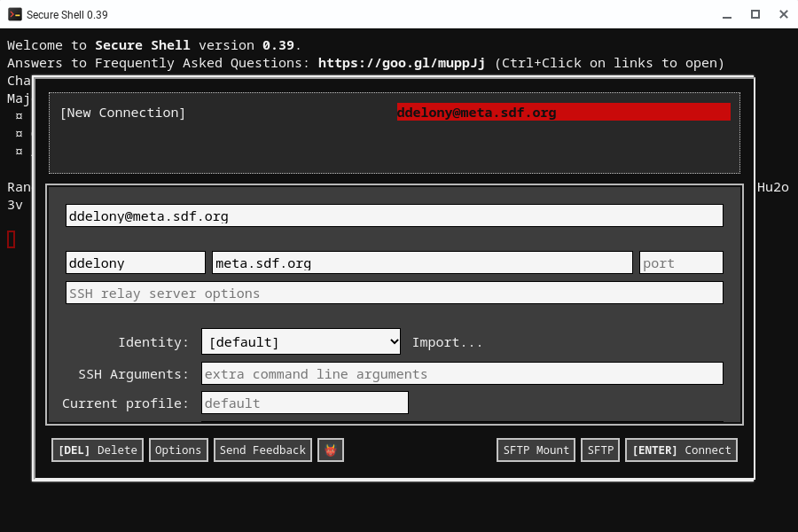This screenshot has width=798, height=532.
Task: Open the Options button
Action: click(x=178, y=450)
